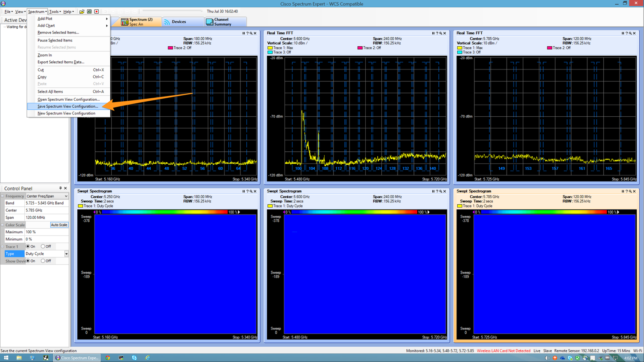Open help with the question mark icon on Real Time FFT
644x362 pixels.
[437, 33]
